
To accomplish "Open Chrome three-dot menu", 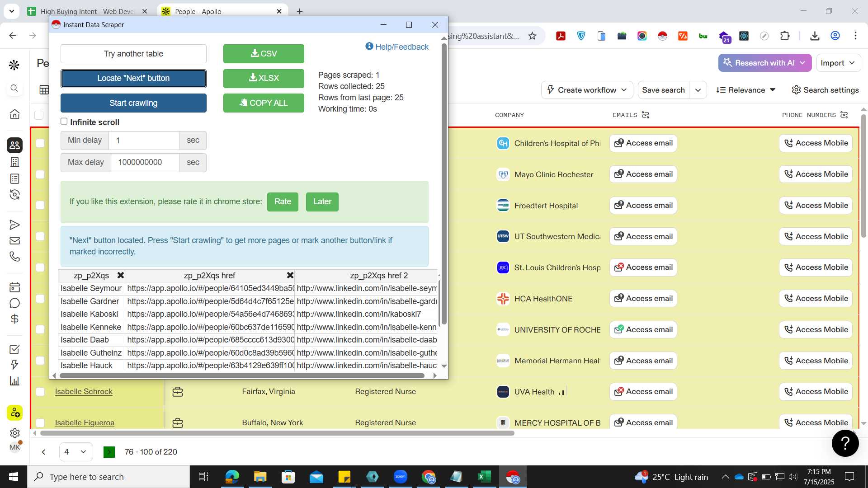I will 855,36.
